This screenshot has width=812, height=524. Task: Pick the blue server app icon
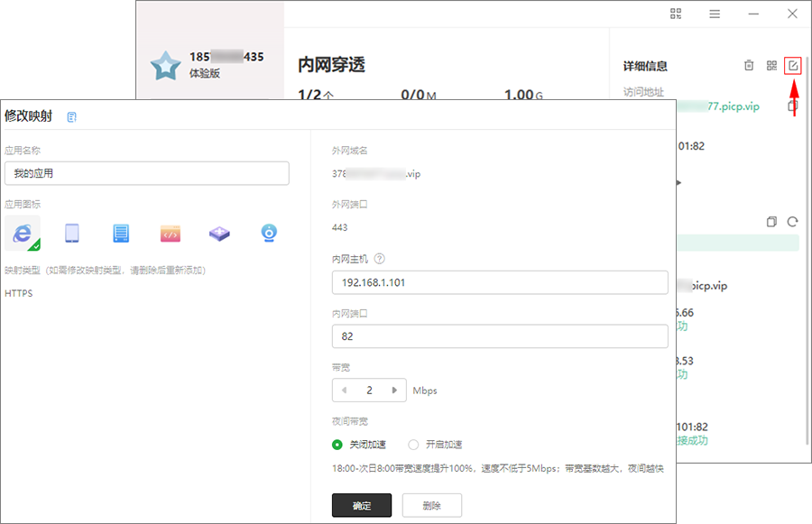pyautogui.click(x=121, y=234)
